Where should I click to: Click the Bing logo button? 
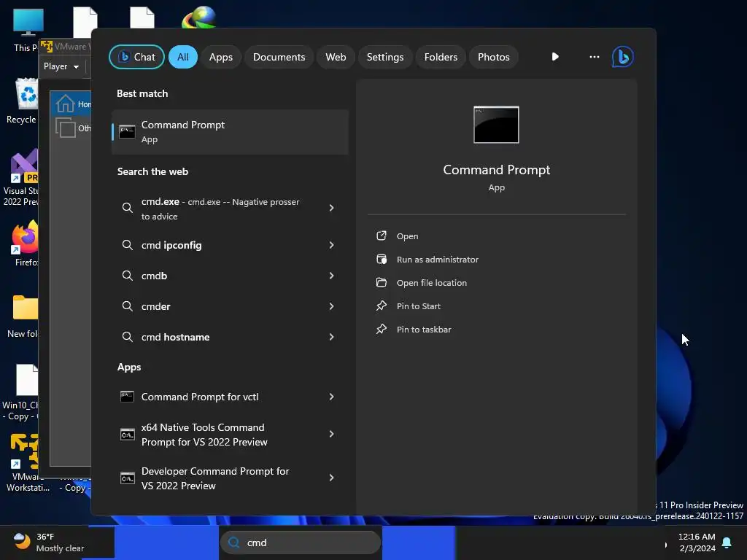tap(623, 57)
